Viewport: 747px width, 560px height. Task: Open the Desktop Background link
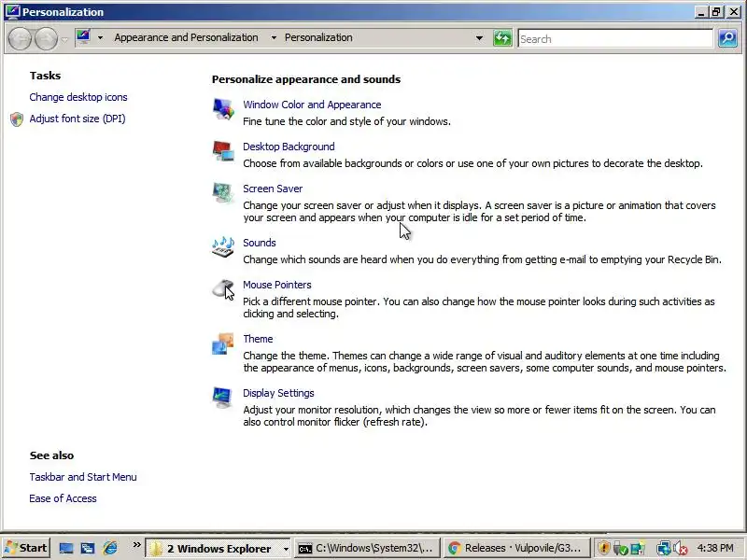289,147
